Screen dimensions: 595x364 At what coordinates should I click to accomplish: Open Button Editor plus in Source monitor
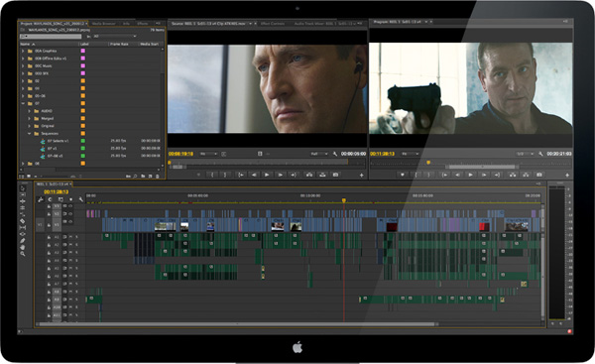(x=362, y=175)
